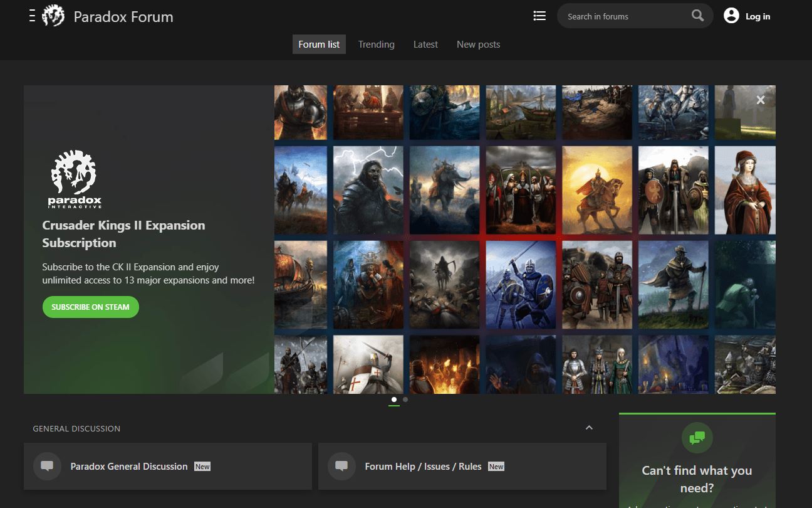Click the Paradox General Discussion speech bubble icon

(47, 467)
